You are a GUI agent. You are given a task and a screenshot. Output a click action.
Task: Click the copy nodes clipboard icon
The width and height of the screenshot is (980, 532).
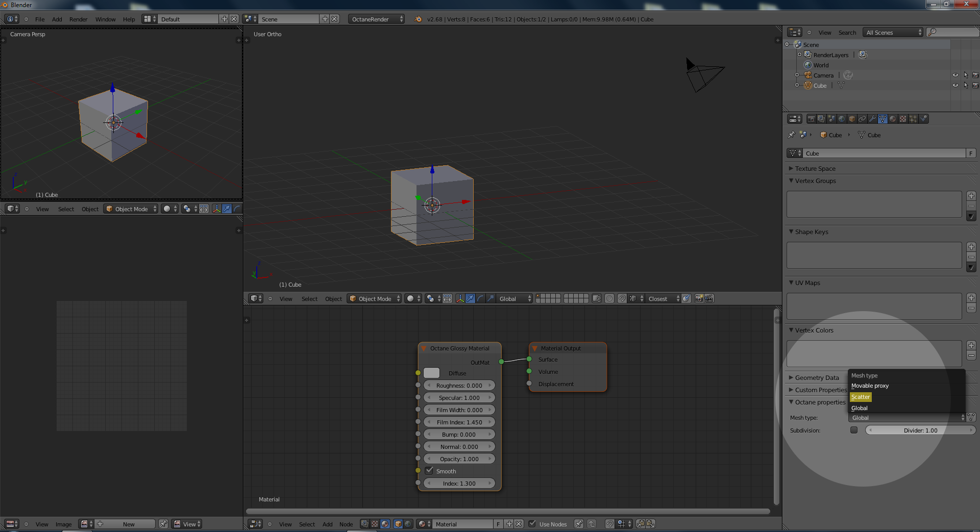click(640, 524)
